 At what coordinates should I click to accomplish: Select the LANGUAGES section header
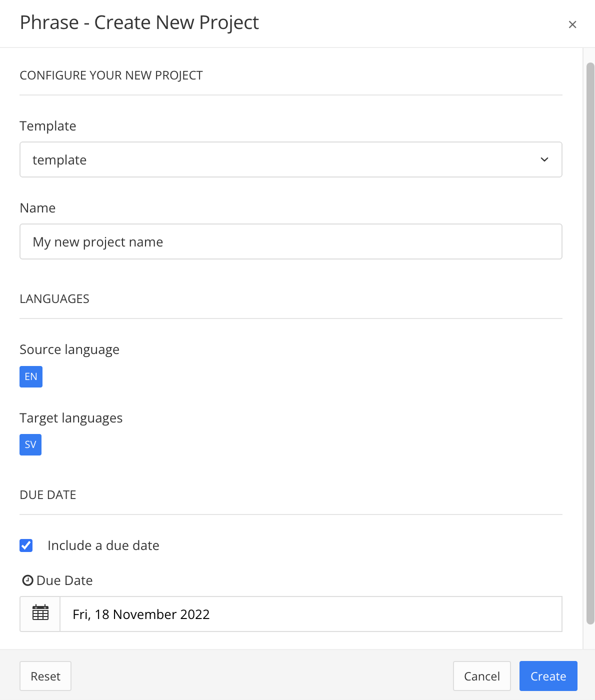tap(54, 298)
